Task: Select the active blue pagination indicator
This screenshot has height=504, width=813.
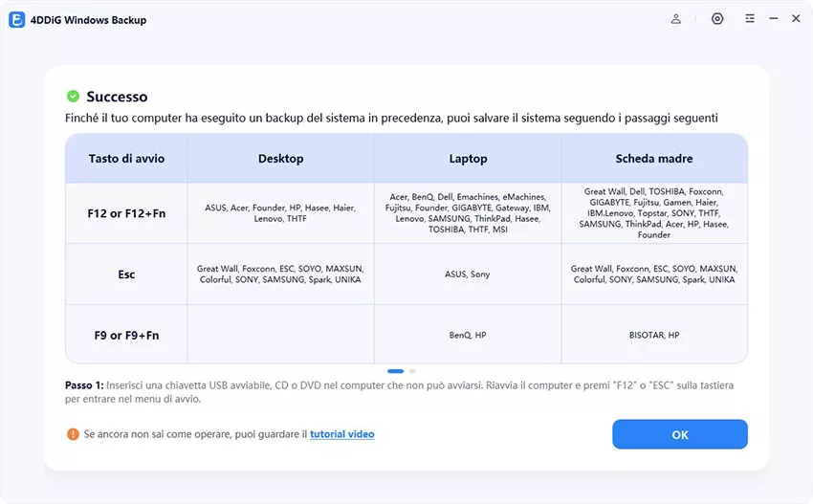Action: 395,370
